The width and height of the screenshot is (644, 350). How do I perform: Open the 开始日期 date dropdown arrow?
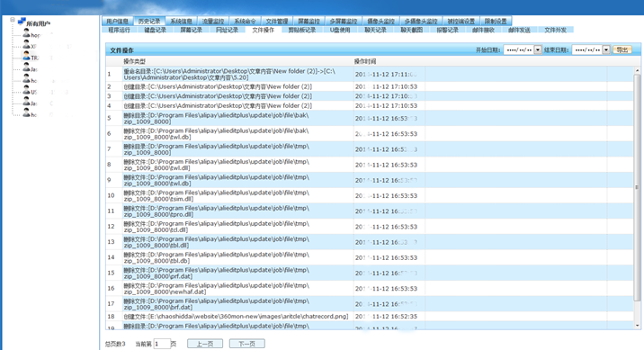[x=538, y=49]
